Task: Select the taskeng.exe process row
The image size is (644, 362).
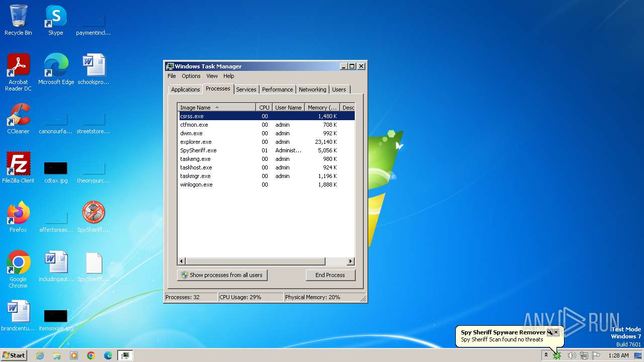Action: pyautogui.click(x=266, y=159)
